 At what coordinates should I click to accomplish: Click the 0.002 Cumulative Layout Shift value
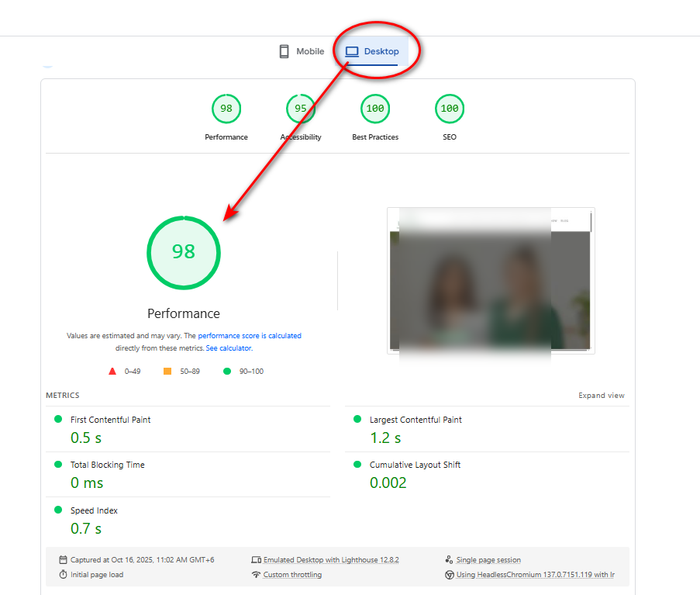coord(388,483)
